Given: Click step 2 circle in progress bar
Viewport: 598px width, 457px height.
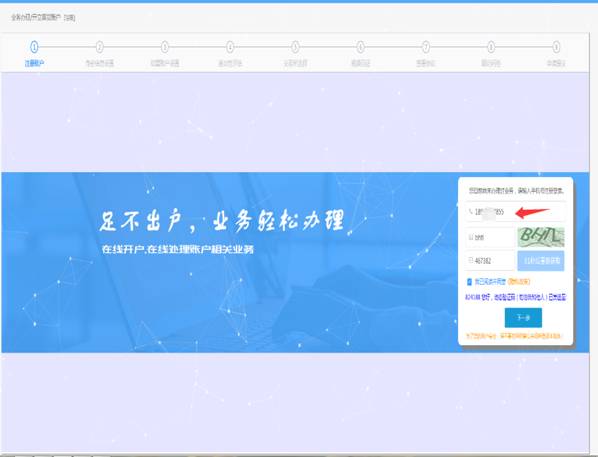Looking at the screenshot, I should coord(100,47).
